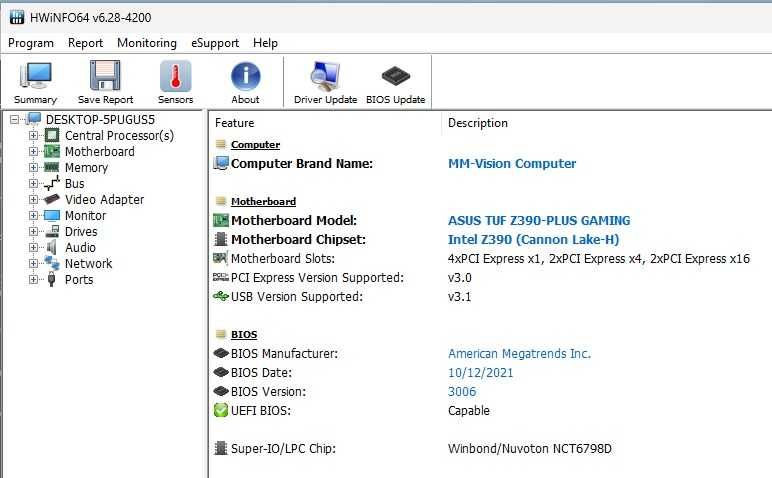
Task: Select the Video Adapter tree icon
Action: pyautogui.click(x=52, y=199)
